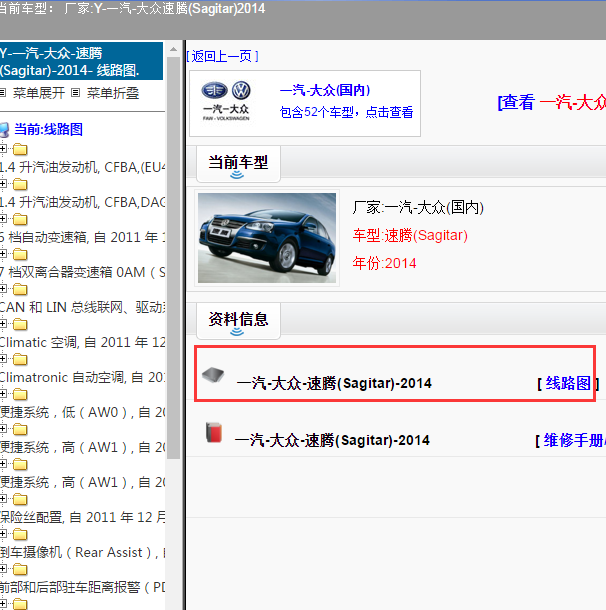
Task: Click 一汽-大众-速腾(Sagitar)-2014 text in 维修手册 row
Action: pos(332,440)
